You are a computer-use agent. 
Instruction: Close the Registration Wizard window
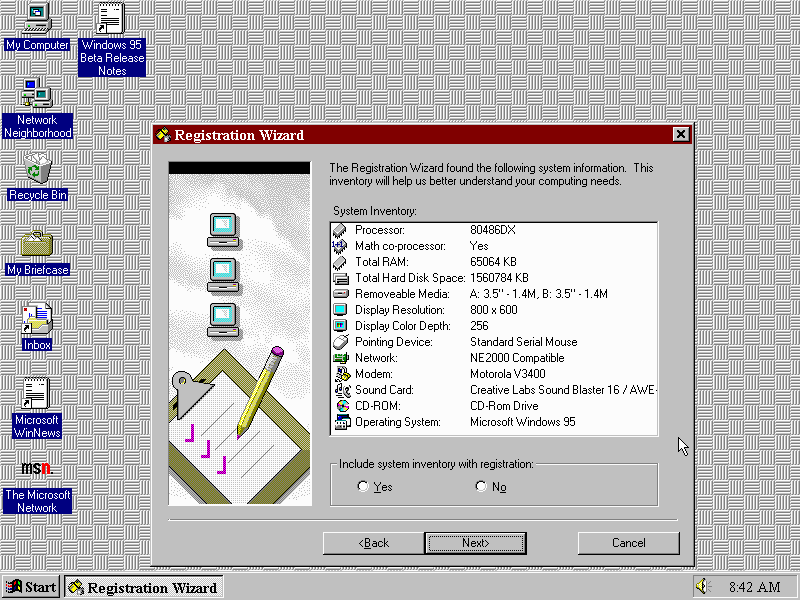pos(680,135)
